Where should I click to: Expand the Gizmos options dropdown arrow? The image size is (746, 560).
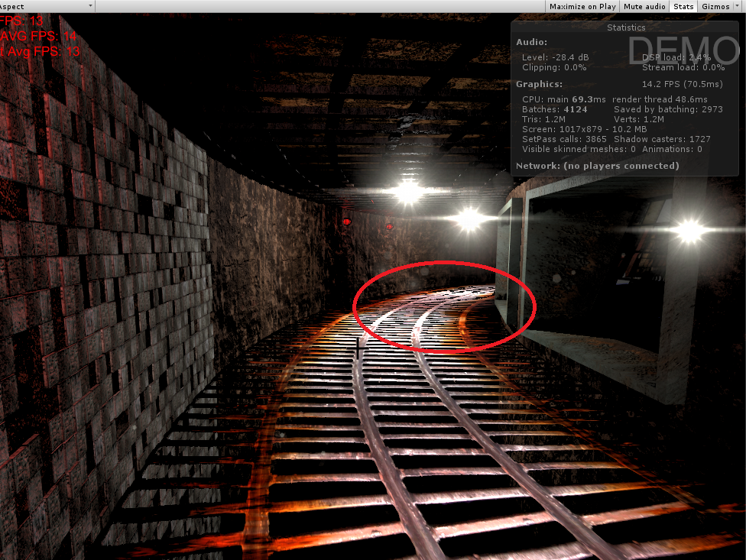[x=738, y=6]
